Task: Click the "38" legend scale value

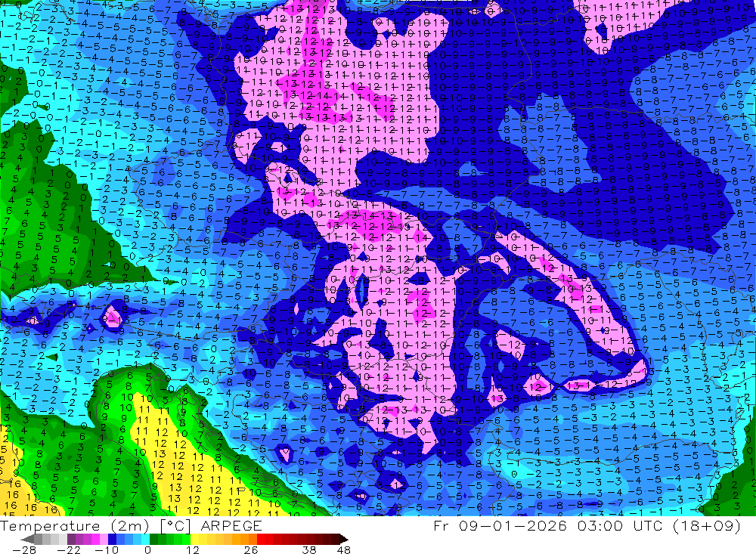Action: point(308,549)
